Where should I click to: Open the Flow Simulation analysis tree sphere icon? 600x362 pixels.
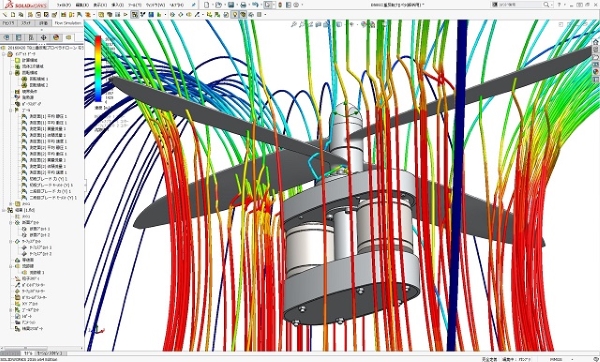pos(56,38)
